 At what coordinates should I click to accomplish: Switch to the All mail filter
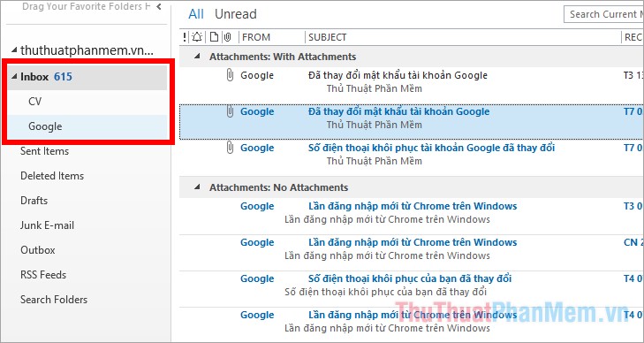pos(196,14)
